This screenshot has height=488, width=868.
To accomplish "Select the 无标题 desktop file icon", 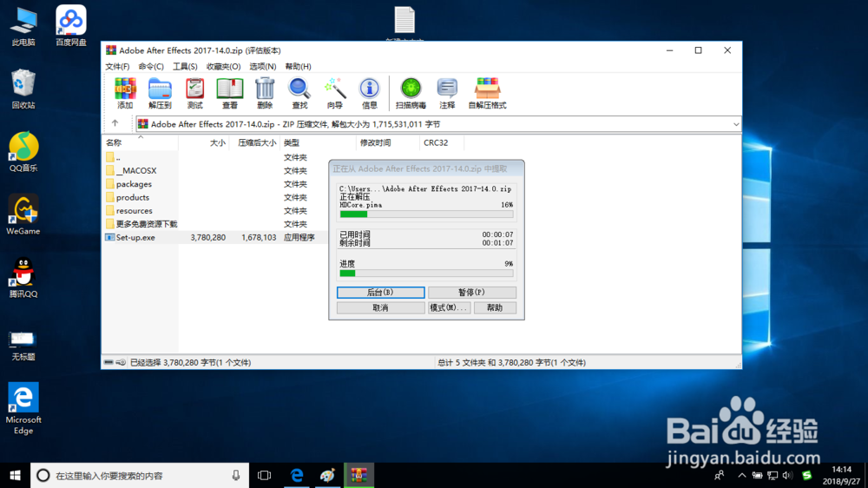I will 23,345.
